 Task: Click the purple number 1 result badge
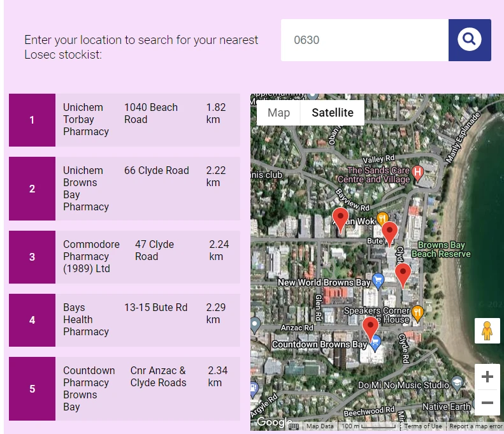[32, 120]
